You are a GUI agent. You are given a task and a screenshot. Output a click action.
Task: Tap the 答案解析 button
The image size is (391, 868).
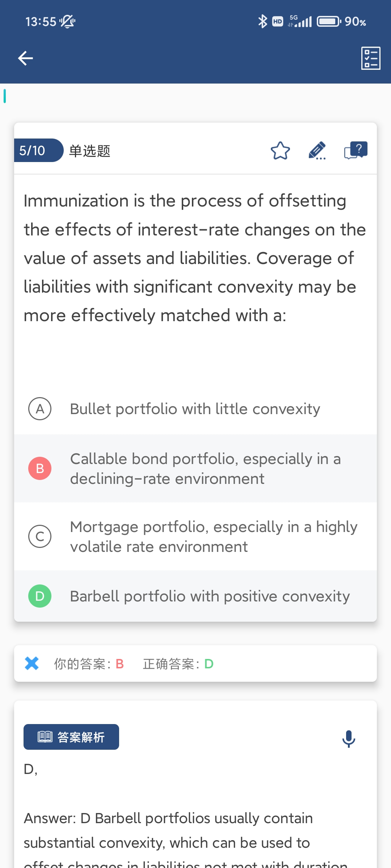click(71, 737)
